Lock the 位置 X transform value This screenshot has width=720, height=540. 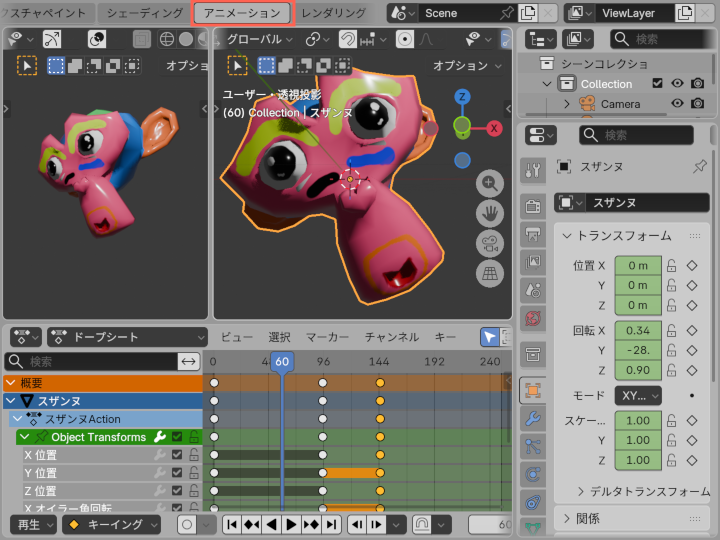pos(671,265)
